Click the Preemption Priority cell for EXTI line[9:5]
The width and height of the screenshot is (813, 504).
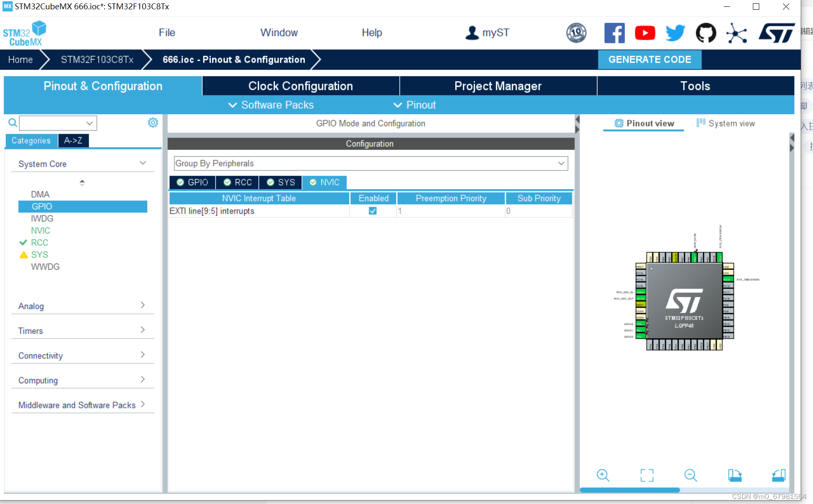tap(451, 211)
